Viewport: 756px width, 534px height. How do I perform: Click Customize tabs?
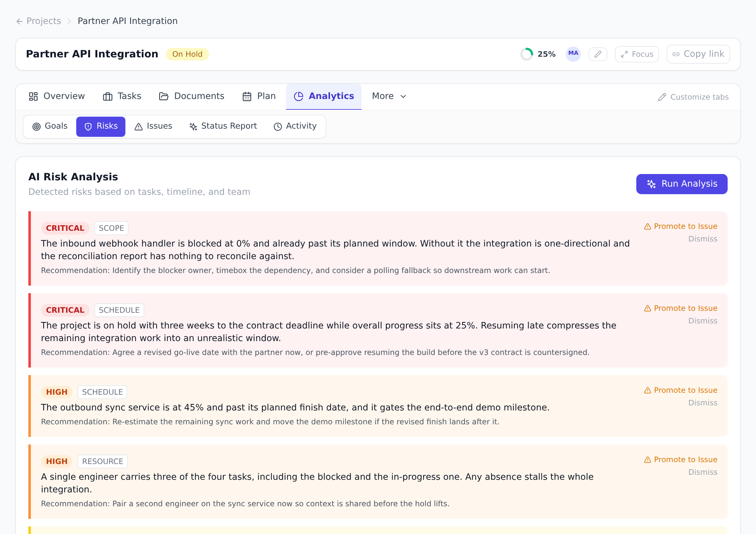tap(693, 97)
